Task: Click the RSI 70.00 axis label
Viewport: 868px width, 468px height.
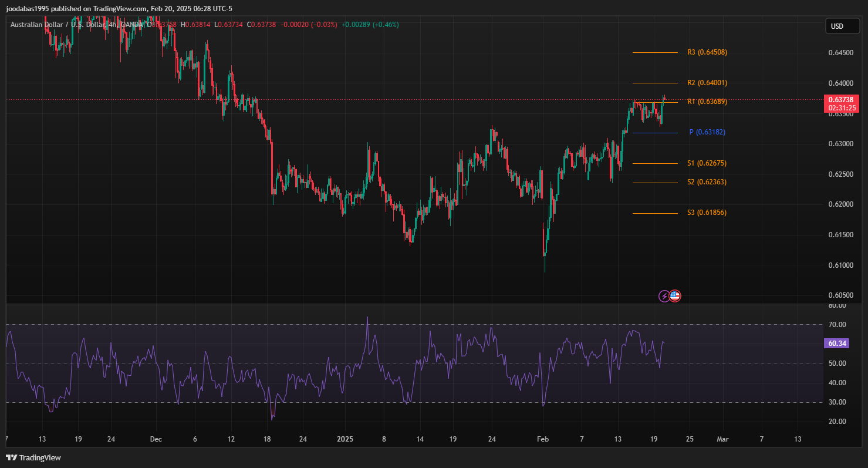Action: (836, 325)
